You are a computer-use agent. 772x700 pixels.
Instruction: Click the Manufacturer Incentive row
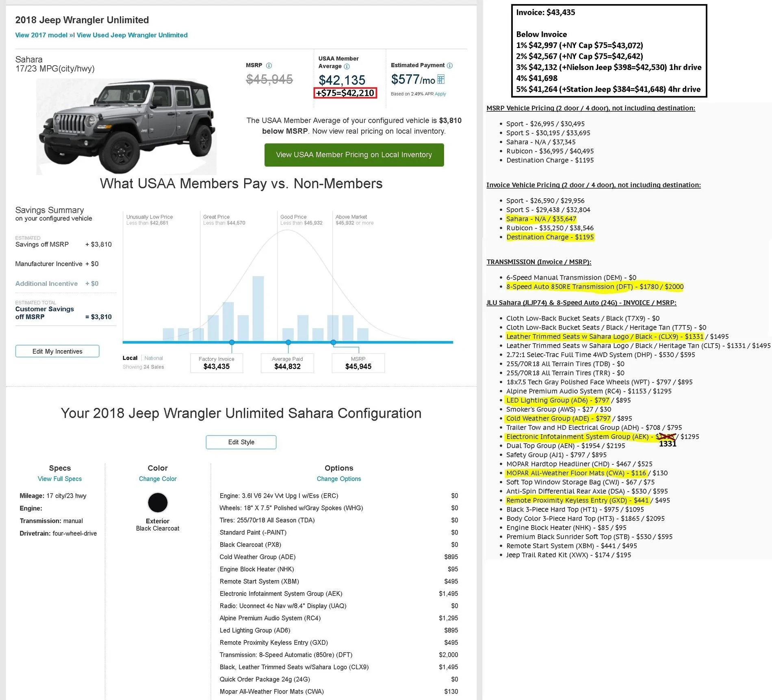point(57,264)
